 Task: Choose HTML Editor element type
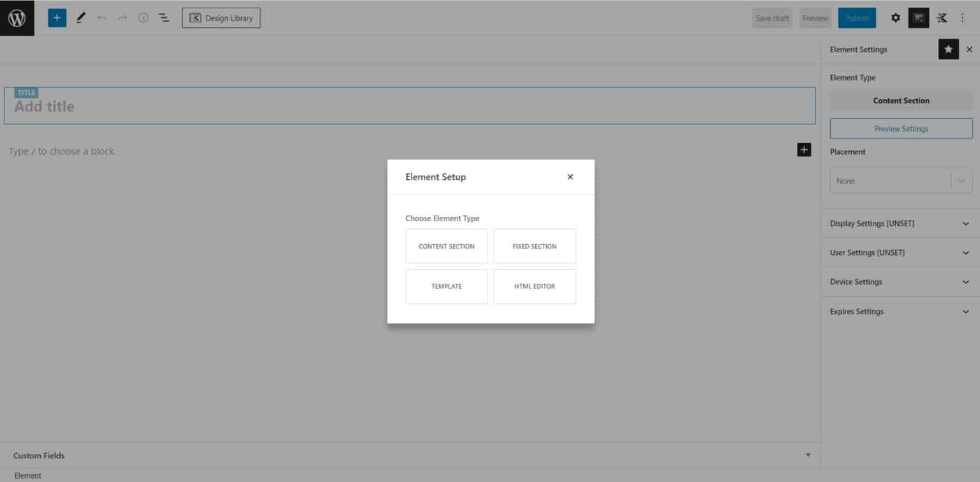pyautogui.click(x=535, y=286)
